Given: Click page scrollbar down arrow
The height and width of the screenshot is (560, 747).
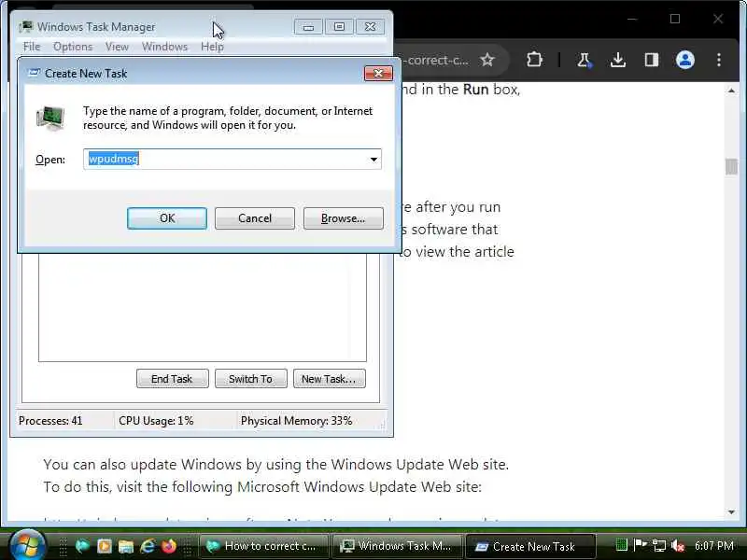Looking at the screenshot, I should coord(731,511).
